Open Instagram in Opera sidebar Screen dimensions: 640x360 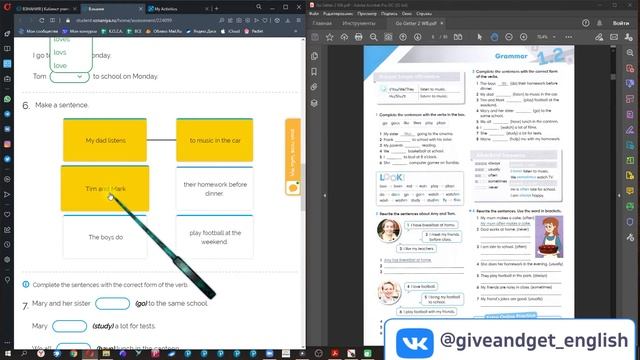coord(7,144)
